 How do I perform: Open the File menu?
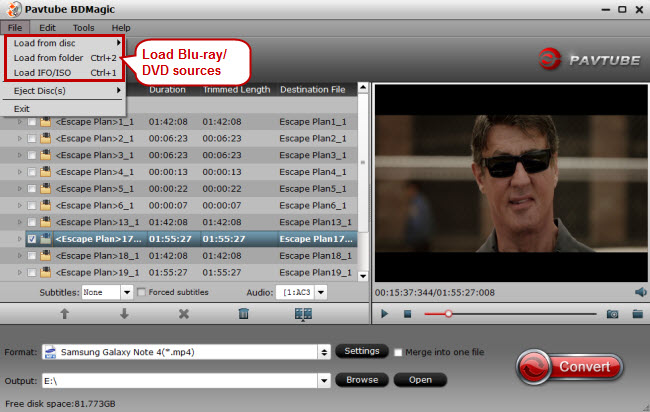click(x=15, y=28)
